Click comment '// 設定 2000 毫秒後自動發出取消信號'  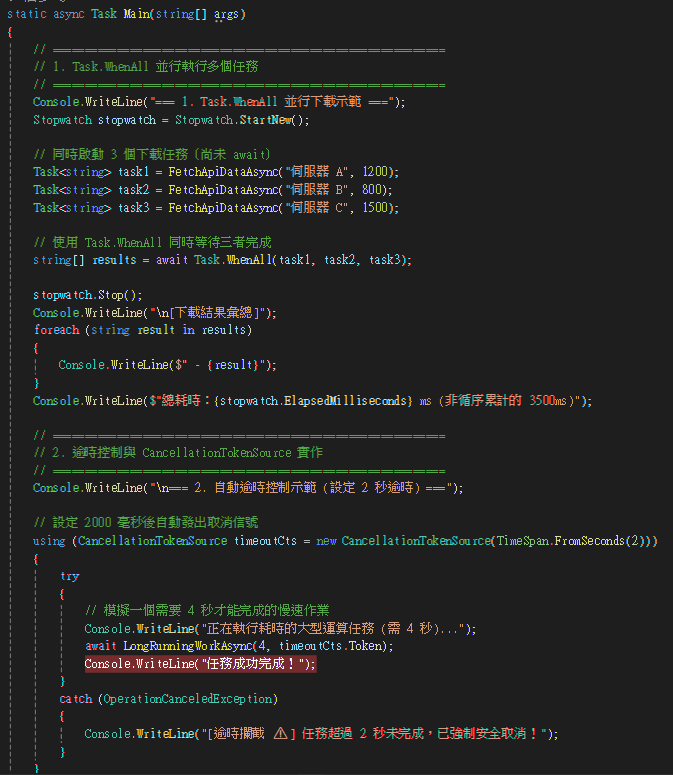point(146,523)
